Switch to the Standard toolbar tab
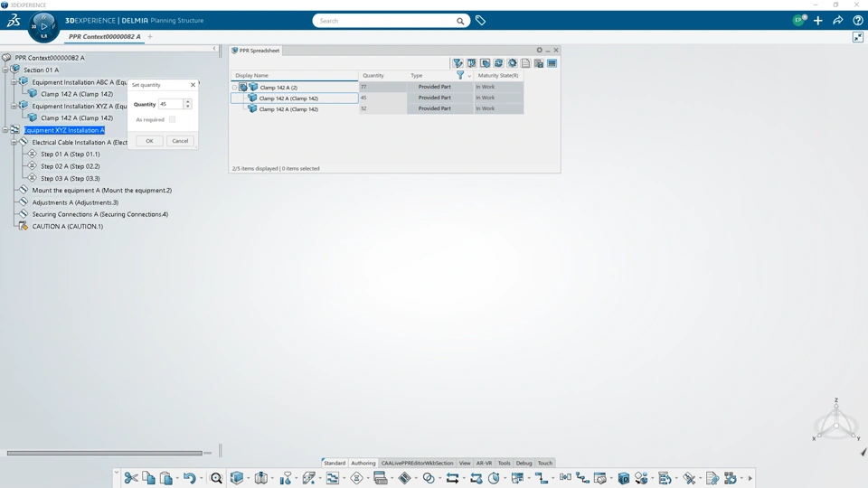 [x=335, y=463]
